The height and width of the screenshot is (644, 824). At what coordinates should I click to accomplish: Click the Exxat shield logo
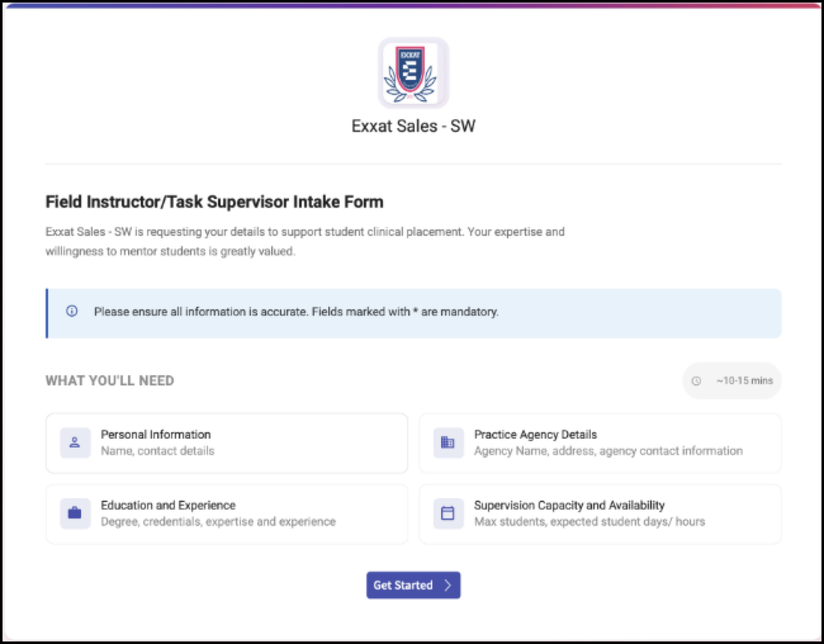413,73
